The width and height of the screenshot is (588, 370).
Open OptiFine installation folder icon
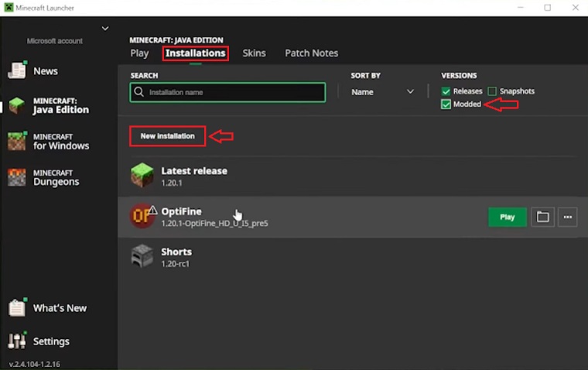(x=543, y=217)
